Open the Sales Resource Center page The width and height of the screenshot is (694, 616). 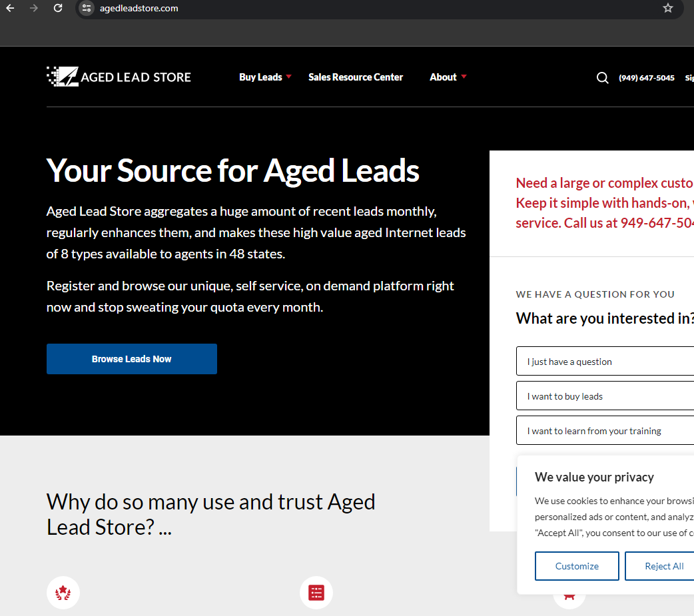(356, 77)
